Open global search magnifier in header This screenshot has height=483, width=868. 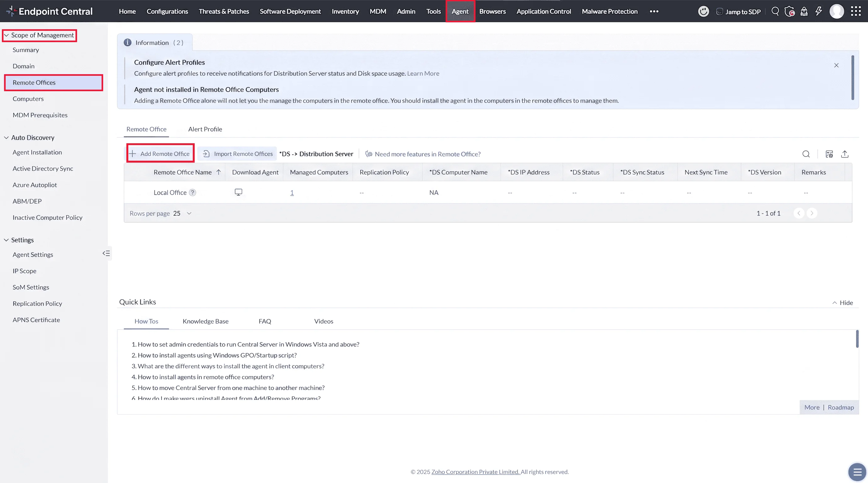(x=775, y=11)
